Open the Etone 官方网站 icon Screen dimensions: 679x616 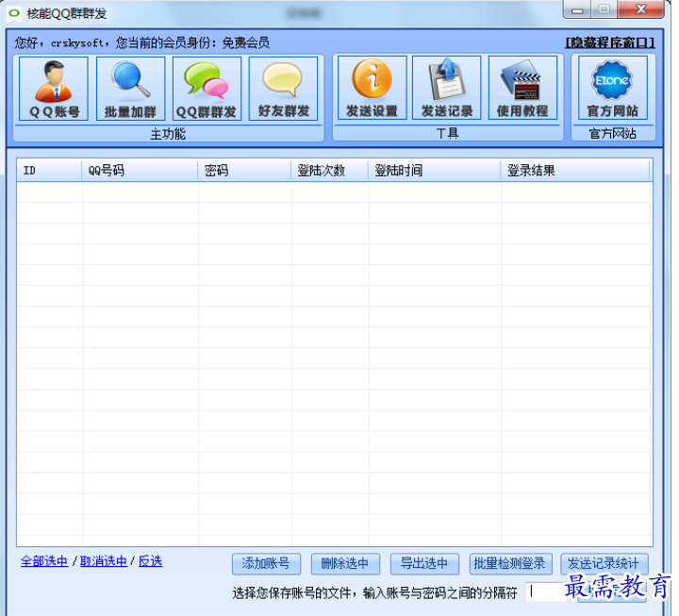coord(613,88)
